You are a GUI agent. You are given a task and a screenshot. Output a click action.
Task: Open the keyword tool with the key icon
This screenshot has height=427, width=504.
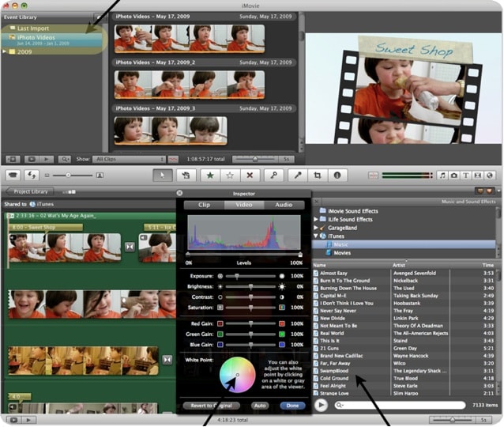coord(274,176)
